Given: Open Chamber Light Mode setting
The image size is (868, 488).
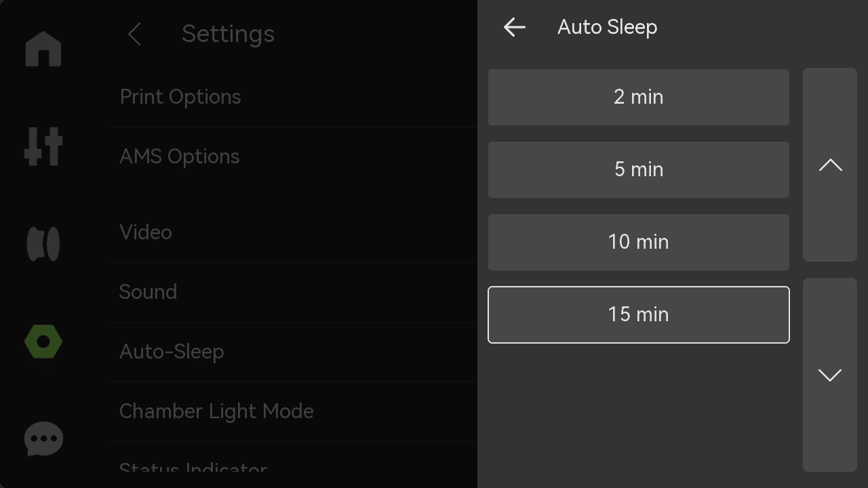Looking at the screenshot, I should 295,411.
